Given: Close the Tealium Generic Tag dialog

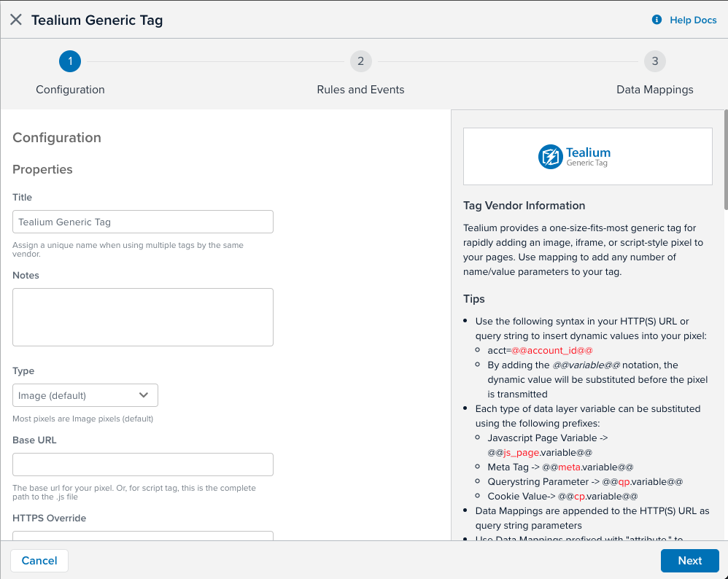Looking at the screenshot, I should click(x=16, y=20).
